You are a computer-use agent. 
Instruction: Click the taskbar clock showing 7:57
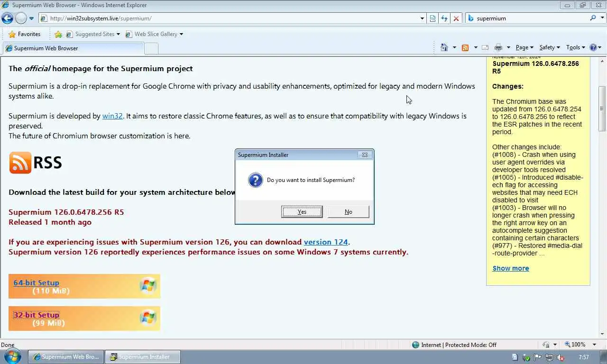click(x=584, y=357)
